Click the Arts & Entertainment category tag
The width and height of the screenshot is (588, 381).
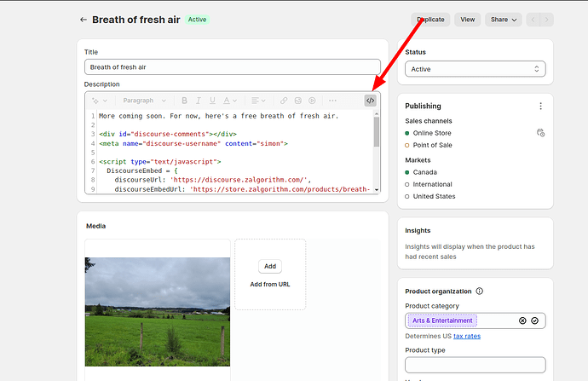tap(442, 320)
